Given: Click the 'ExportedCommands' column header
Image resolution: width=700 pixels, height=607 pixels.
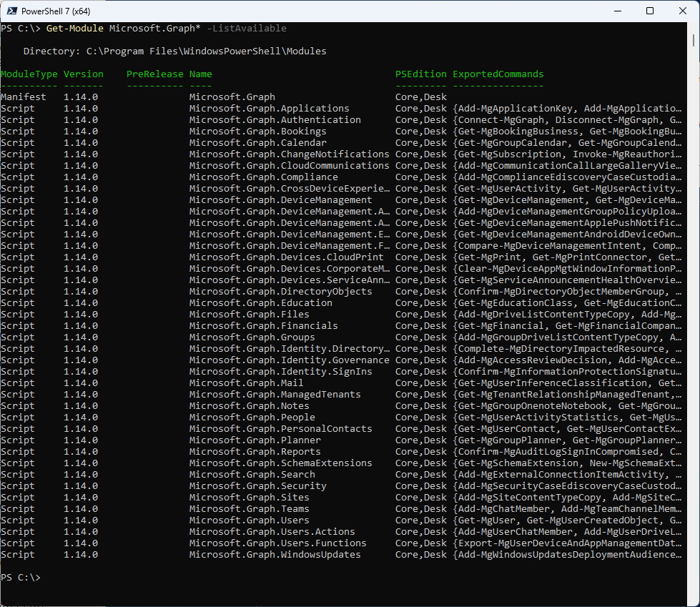Looking at the screenshot, I should click(x=498, y=74).
